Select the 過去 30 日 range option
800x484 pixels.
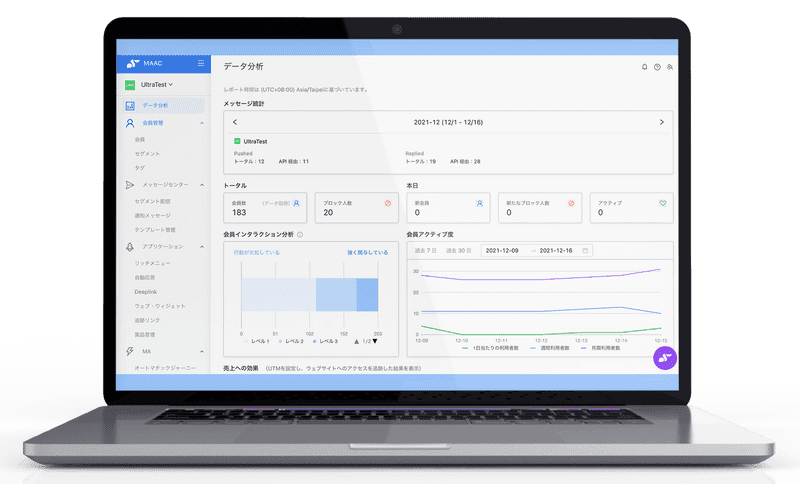(459, 250)
